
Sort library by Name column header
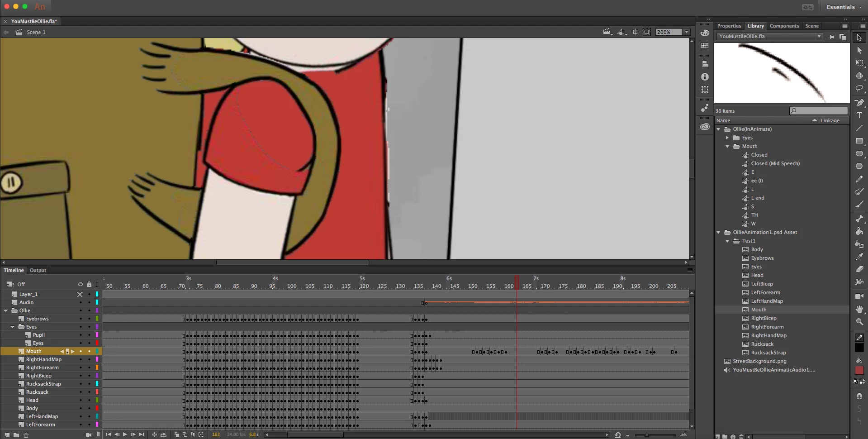(723, 120)
